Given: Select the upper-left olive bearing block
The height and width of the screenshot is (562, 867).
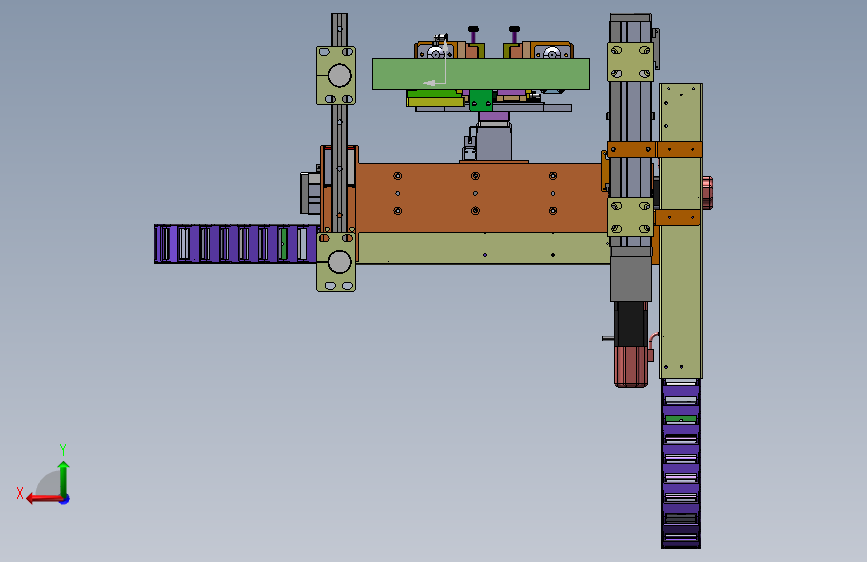Looking at the screenshot, I should [336, 75].
